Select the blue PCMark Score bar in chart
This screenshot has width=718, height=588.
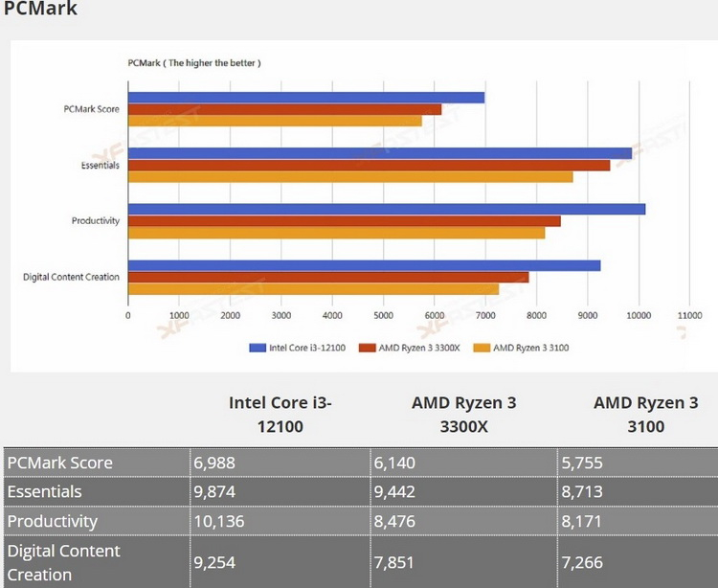pyautogui.click(x=306, y=98)
